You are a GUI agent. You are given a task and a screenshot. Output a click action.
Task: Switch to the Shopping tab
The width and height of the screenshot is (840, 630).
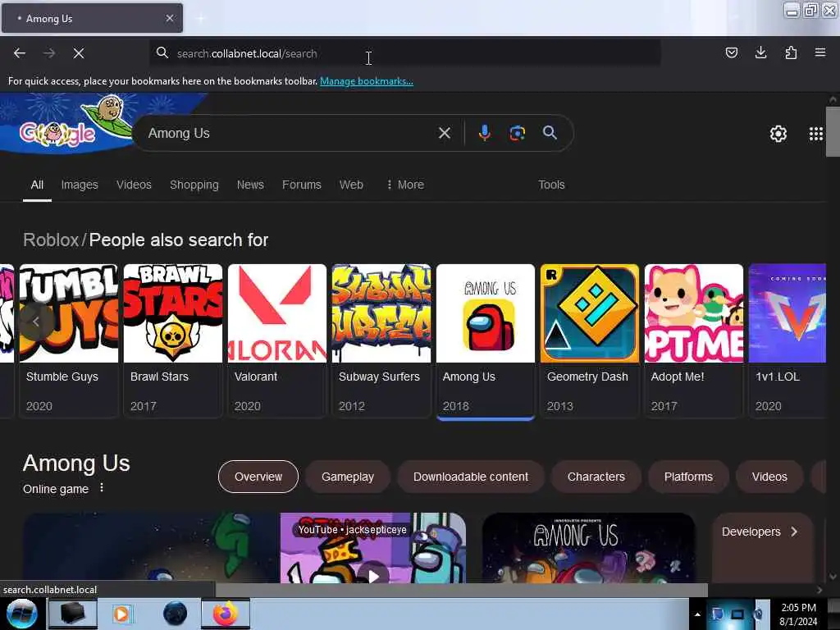[194, 185]
